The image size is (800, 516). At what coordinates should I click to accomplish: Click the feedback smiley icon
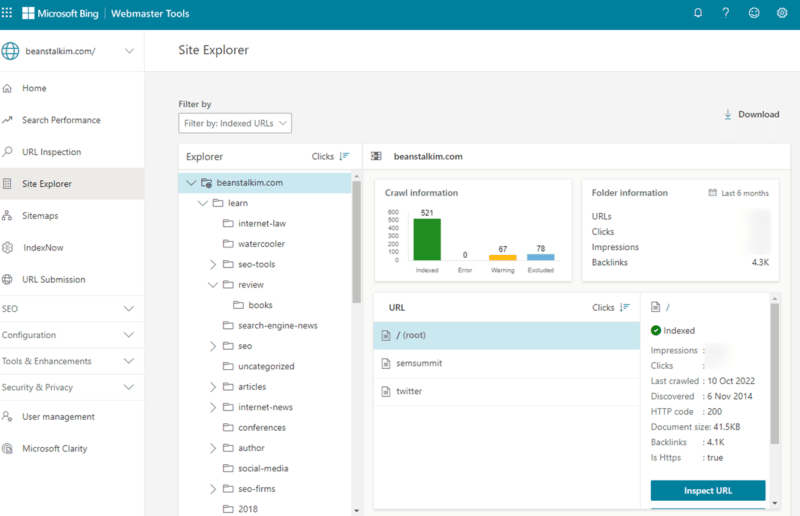754,14
